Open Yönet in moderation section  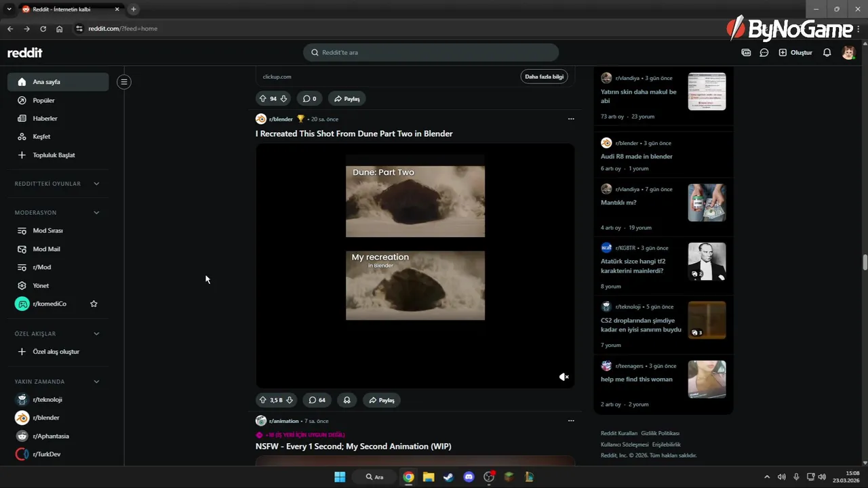58,285
